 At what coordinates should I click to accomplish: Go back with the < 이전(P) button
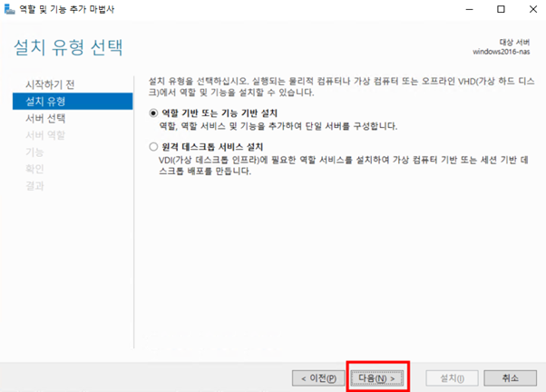(x=318, y=378)
